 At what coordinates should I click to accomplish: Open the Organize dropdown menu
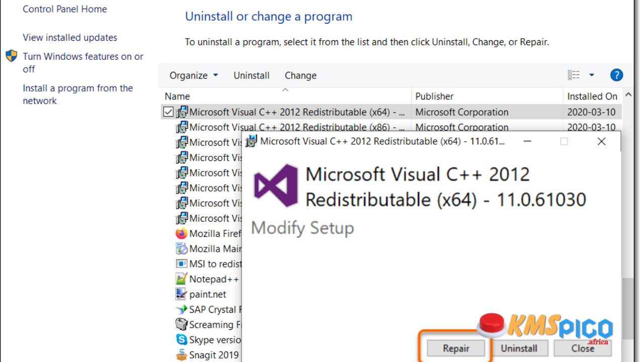point(194,75)
